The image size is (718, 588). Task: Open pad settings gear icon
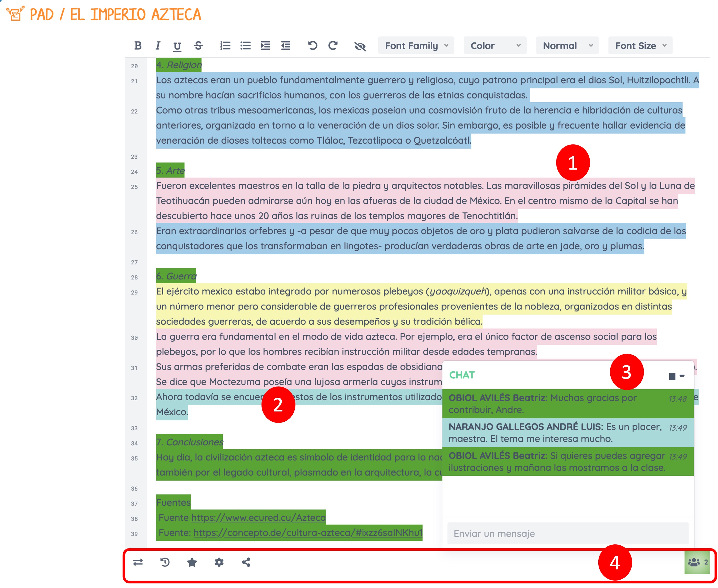219,562
